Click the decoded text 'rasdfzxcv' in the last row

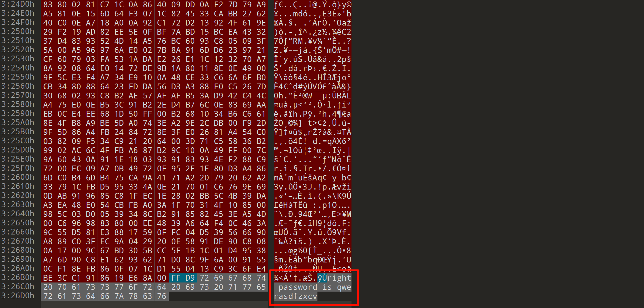tap(295, 296)
